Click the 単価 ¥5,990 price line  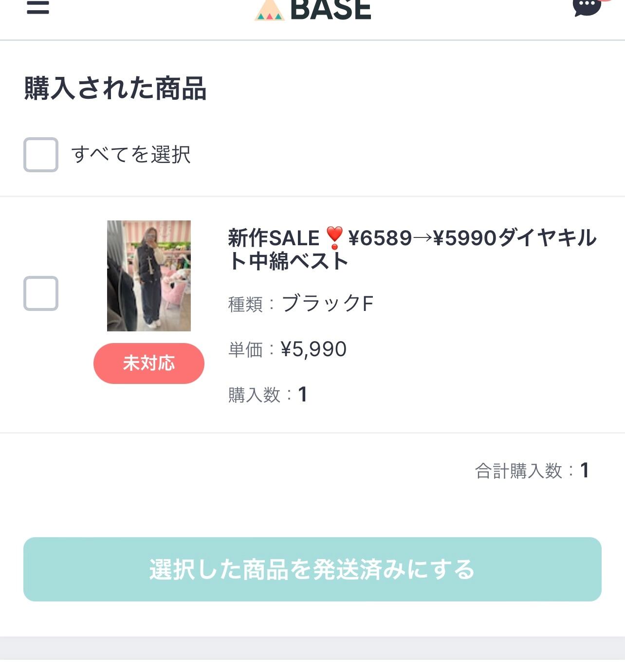tap(287, 349)
